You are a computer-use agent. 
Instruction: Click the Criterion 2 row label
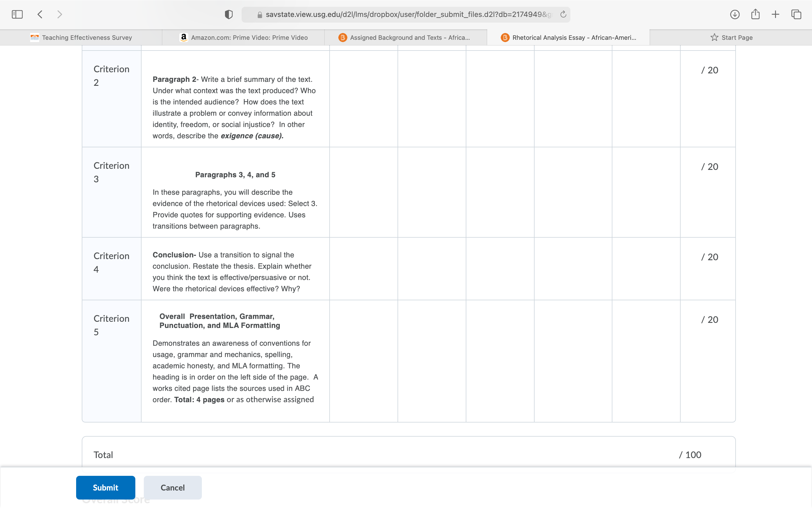[x=111, y=76]
